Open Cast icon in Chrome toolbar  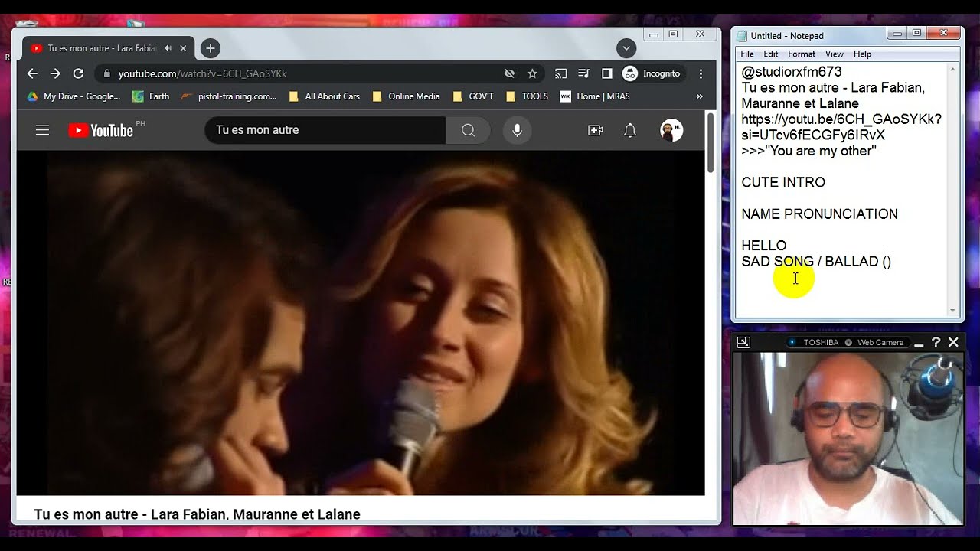561,73
